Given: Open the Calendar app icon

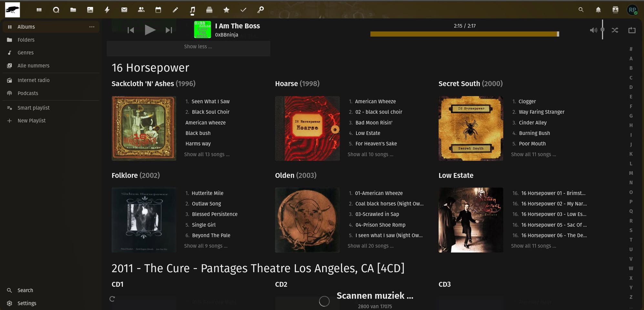Looking at the screenshot, I should point(158,10).
